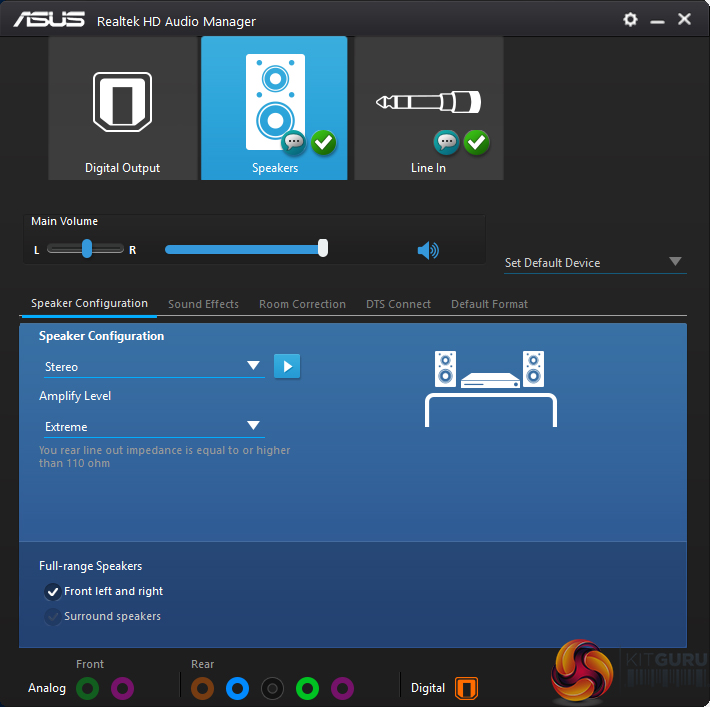The width and height of the screenshot is (710, 707).
Task: Switch to the Speaker Configuration tab
Action: pyautogui.click(x=89, y=303)
